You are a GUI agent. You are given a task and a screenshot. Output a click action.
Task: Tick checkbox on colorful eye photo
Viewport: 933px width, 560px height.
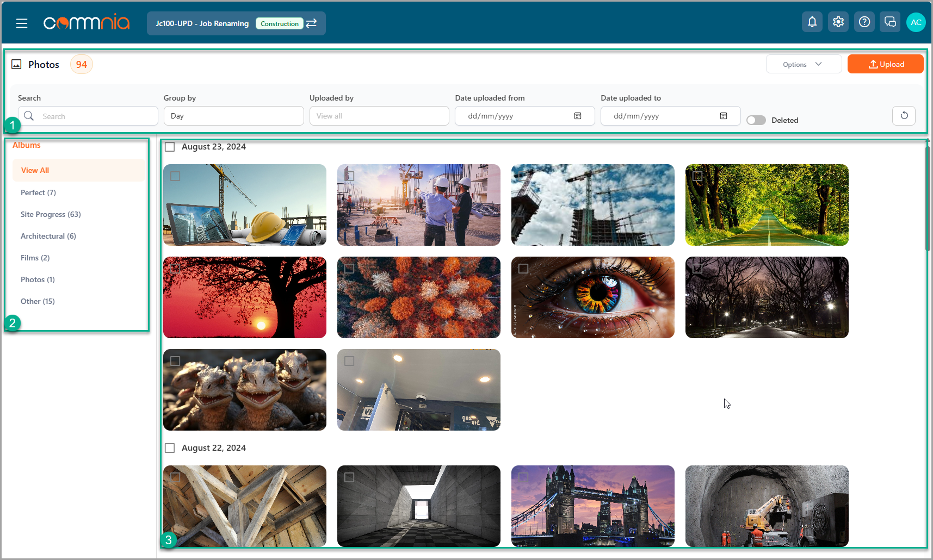coord(523,269)
